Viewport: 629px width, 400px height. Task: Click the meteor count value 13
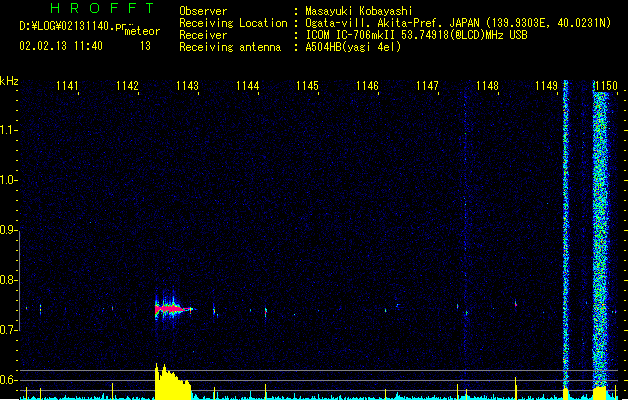(145, 46)
